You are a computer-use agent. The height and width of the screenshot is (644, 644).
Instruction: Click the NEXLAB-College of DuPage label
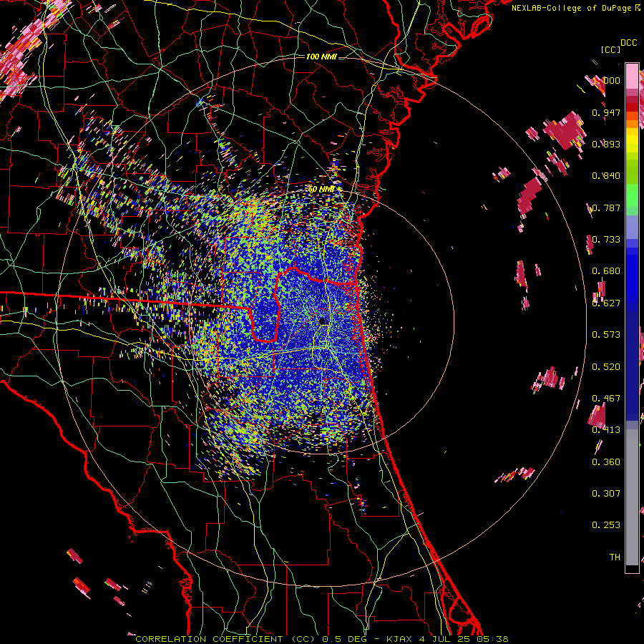[571, 8]
